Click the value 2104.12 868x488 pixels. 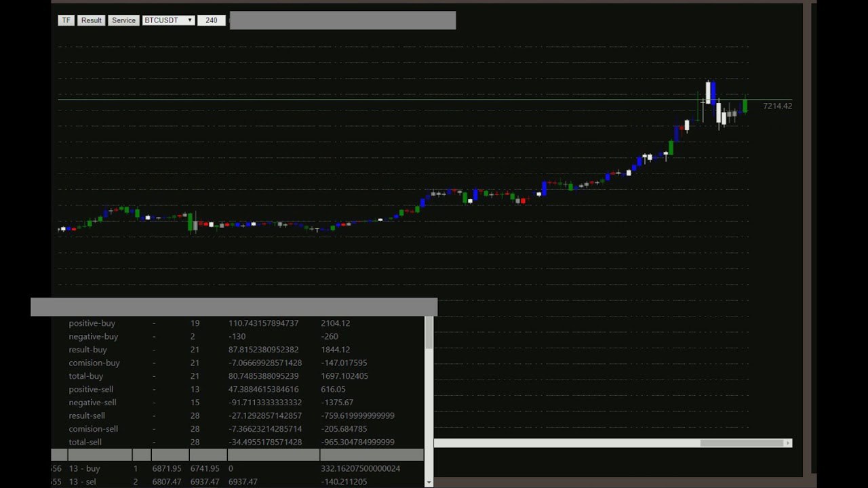(335, 323)
